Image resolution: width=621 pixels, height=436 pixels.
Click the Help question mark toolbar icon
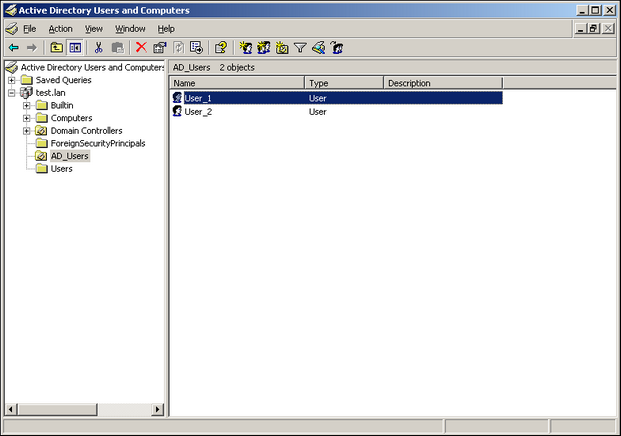pos(221,47)
